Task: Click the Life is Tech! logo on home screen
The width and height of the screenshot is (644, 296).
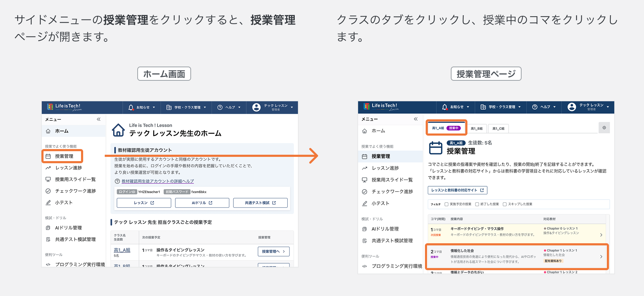Action: [64, 107]
